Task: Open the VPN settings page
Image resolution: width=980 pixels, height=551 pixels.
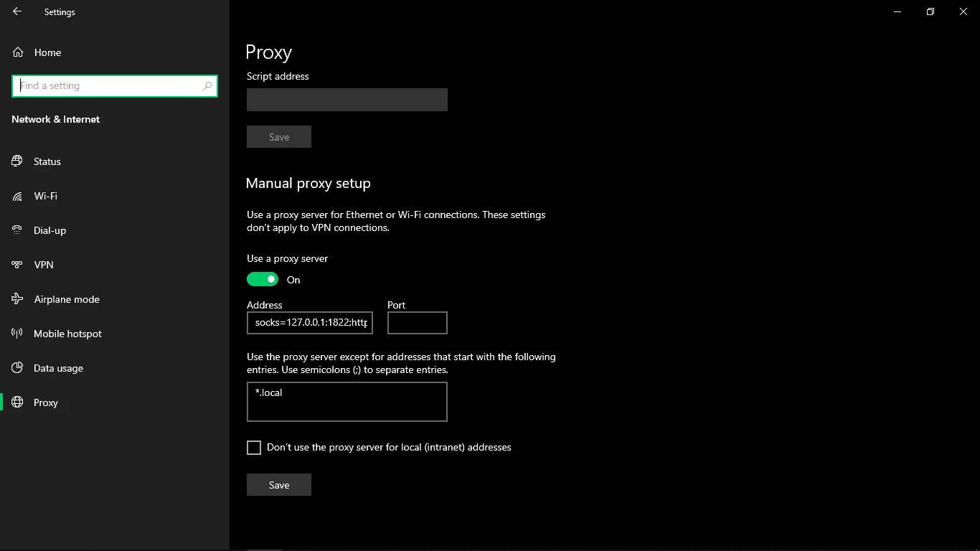Action: click(115, 265)
